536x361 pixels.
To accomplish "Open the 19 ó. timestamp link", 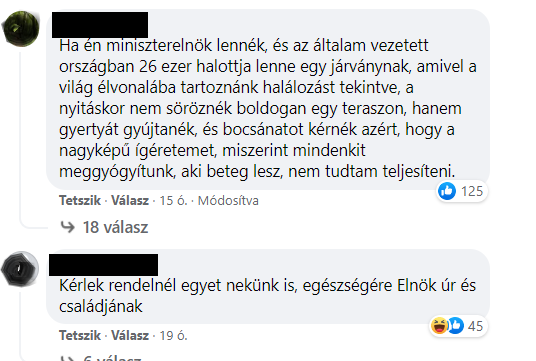I will [x=173, y=335].
